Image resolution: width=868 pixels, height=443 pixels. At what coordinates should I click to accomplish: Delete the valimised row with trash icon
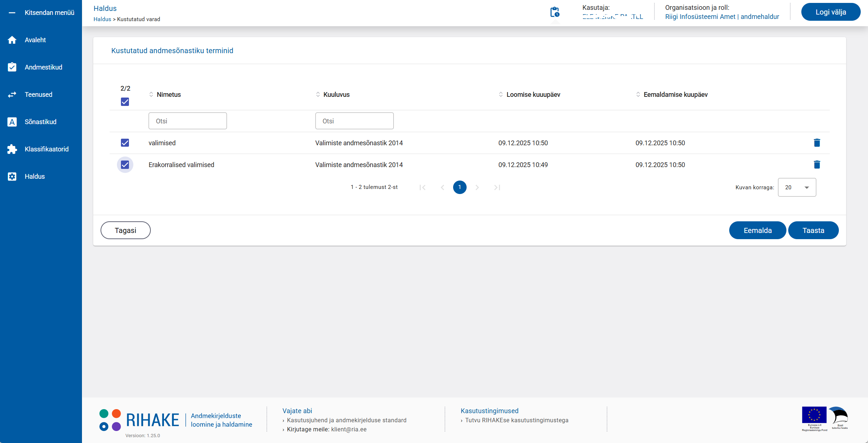817,143
